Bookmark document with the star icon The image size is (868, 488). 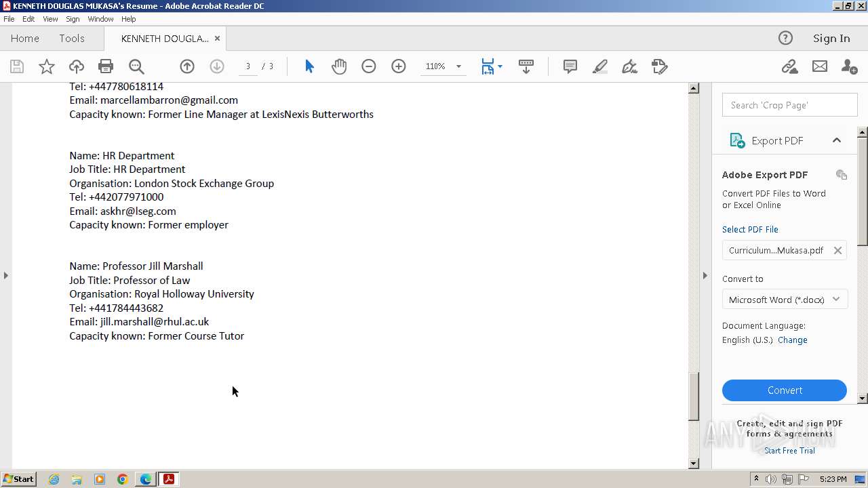[47, 66]
